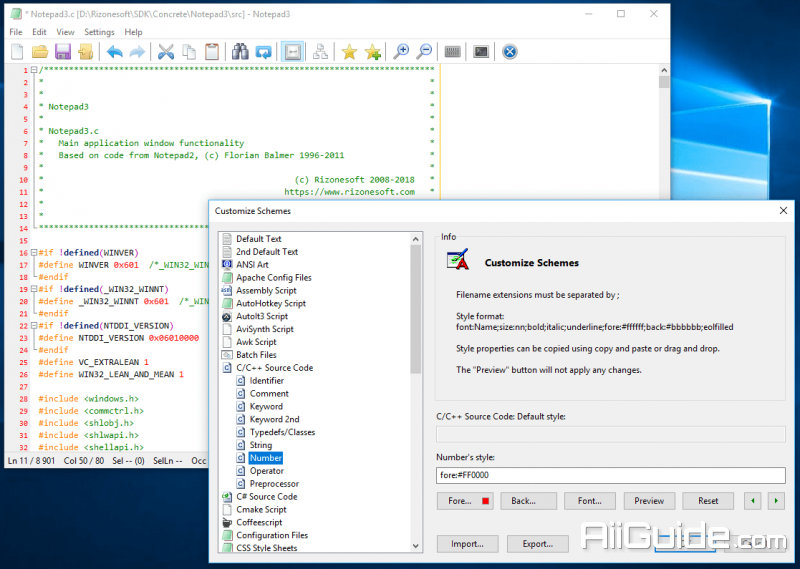The image size is (800, 569).
Task: Select C# Source Code scheme
Action: (266, 497)
